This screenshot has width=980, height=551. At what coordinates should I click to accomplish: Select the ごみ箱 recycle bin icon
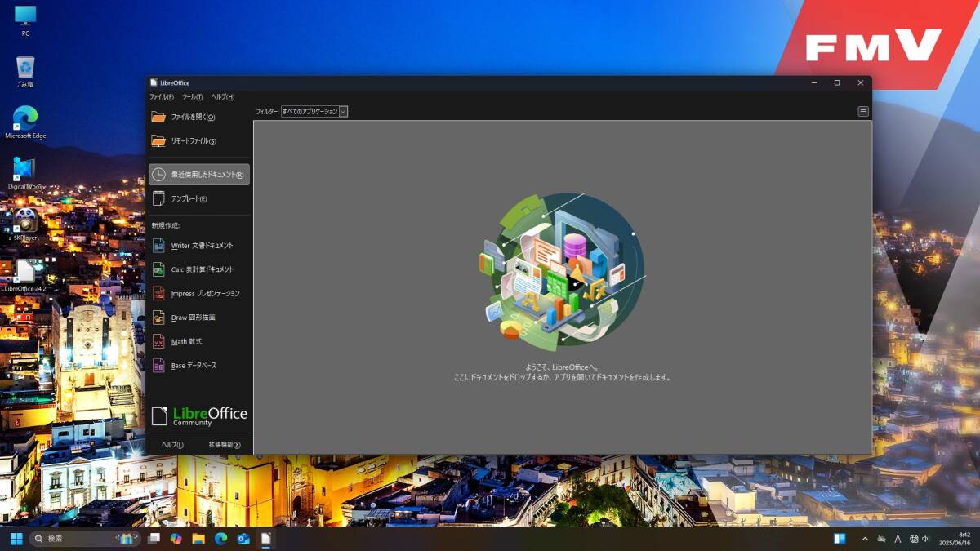click(25, 72)
